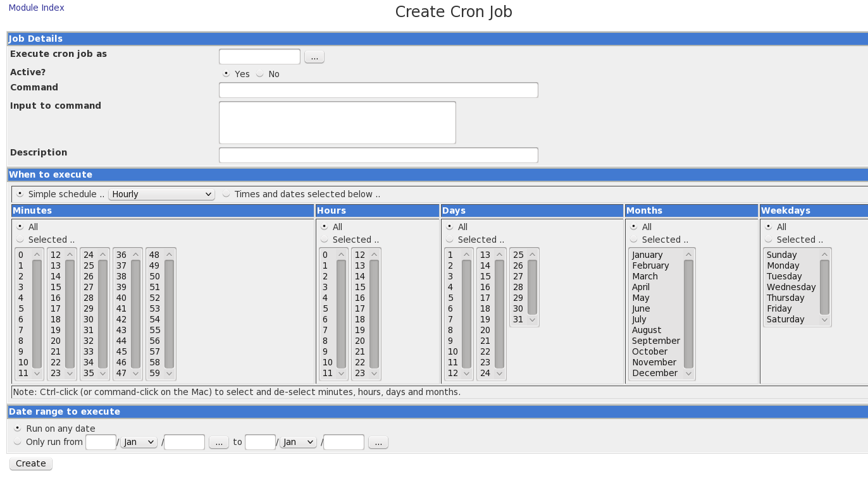
Task: Open the start month Jan dropdown
Action: [139, 442]
